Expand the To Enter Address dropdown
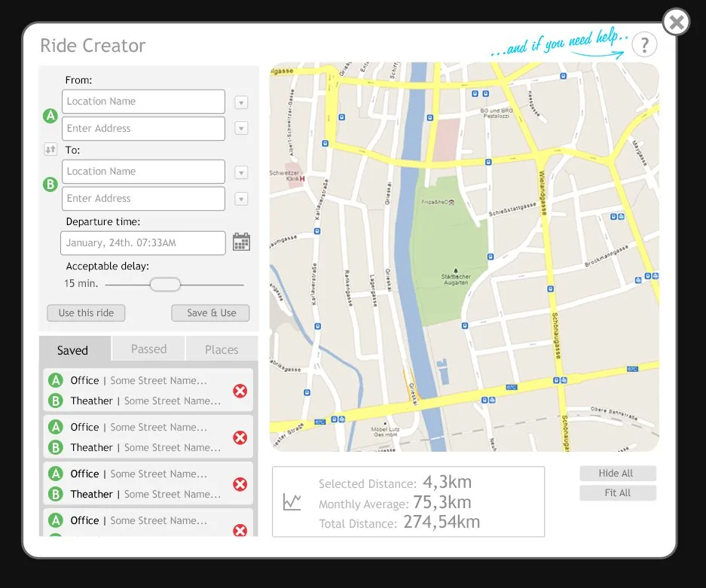 point(241,199)
